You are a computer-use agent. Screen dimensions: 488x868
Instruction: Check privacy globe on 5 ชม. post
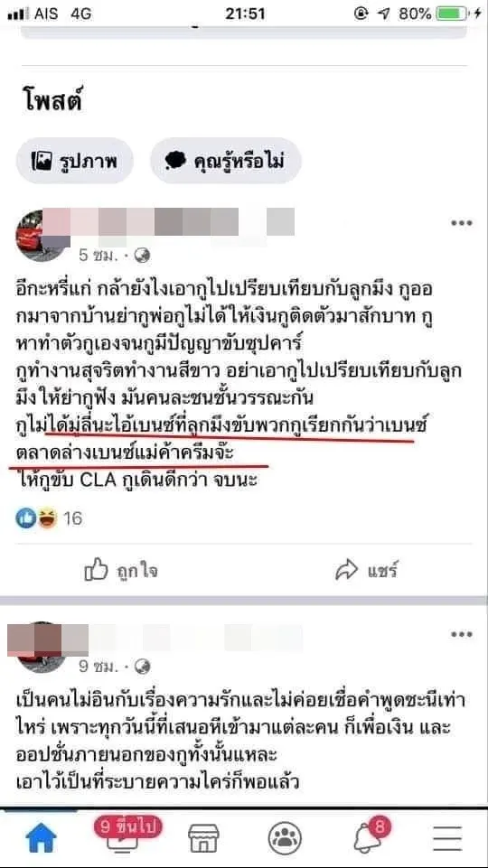(x=143, y=256)
